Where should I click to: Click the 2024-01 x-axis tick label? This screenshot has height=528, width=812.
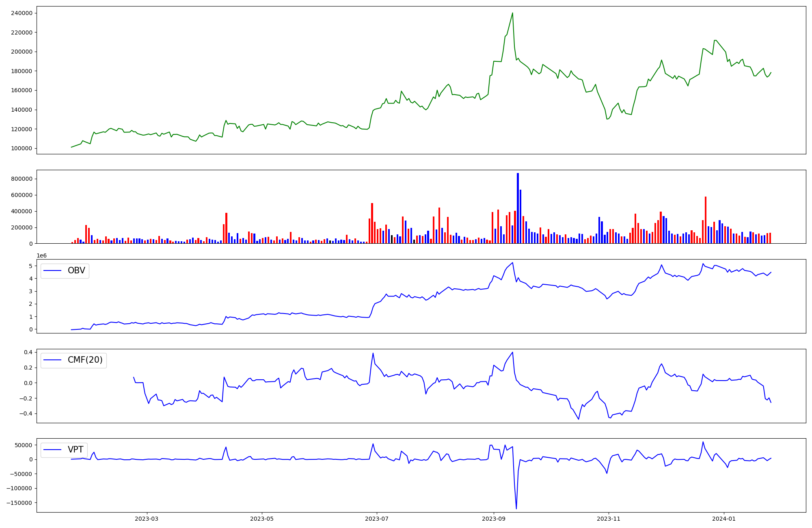click(724, 519)
